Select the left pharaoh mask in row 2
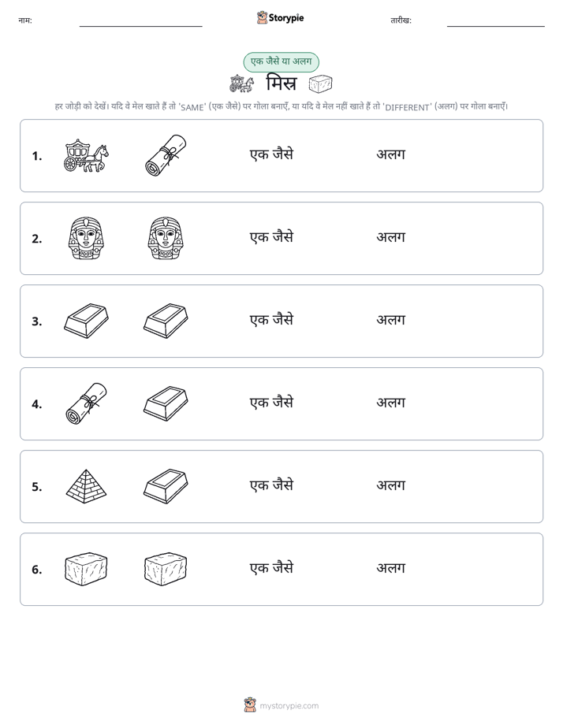 tap(86, 238)
